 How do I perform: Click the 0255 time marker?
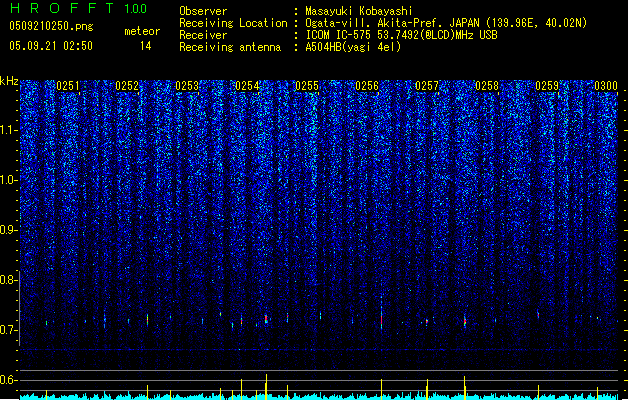[307, 86]
